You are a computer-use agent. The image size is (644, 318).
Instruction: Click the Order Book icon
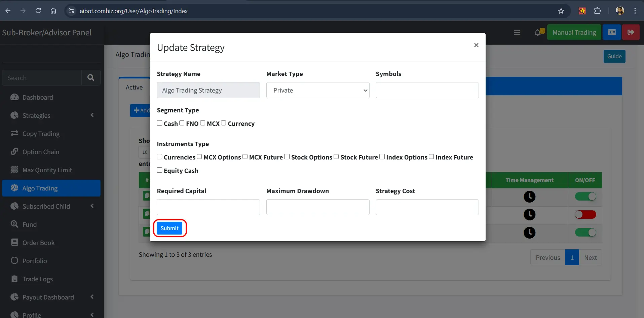pyautogui.click(x=14, y=242)
